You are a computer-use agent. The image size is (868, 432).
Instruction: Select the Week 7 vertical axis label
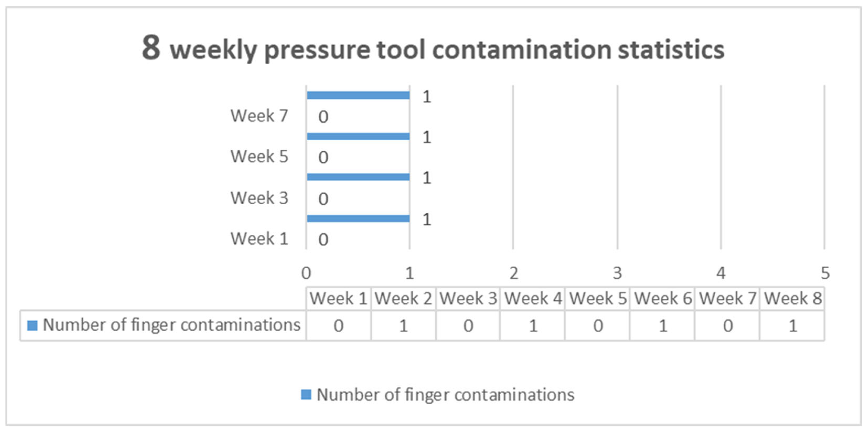pos(259,116)
